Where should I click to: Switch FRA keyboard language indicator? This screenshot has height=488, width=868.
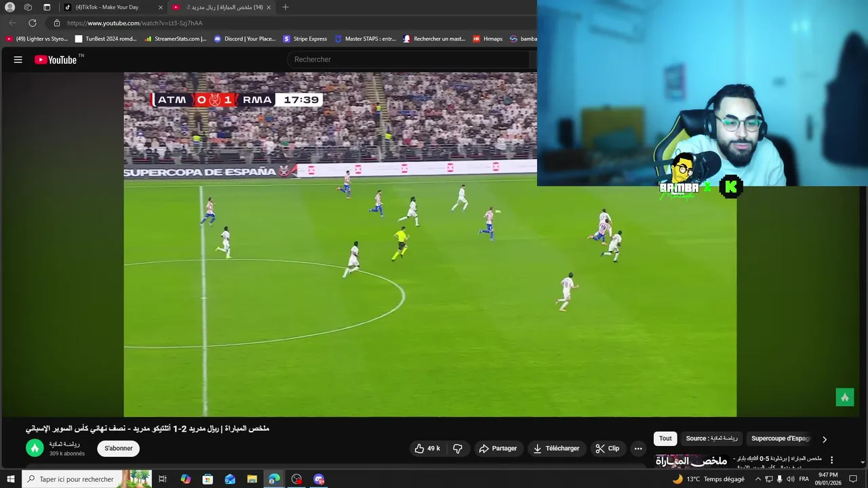tap(804, 479)
